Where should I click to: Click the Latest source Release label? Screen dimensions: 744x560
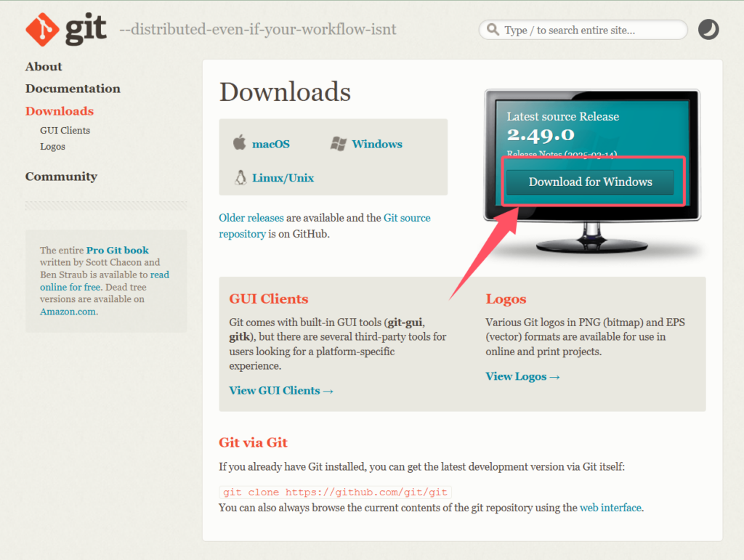click(x=563, y=116)
